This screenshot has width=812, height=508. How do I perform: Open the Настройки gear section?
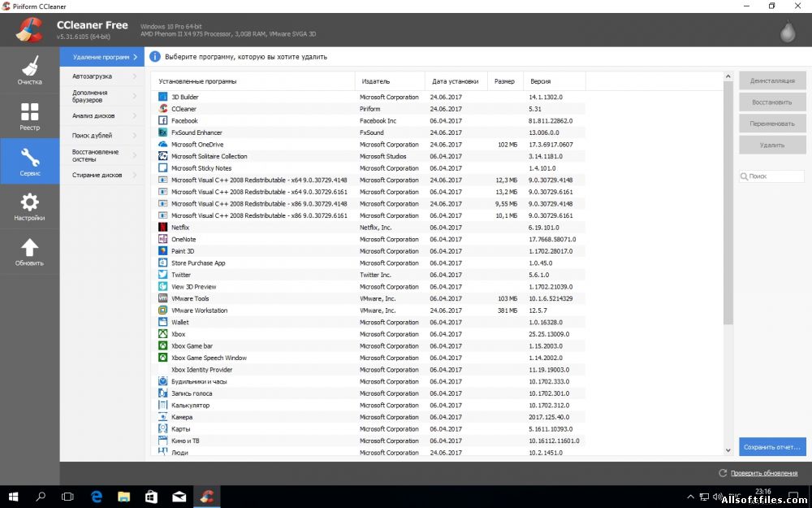[29, 206]
